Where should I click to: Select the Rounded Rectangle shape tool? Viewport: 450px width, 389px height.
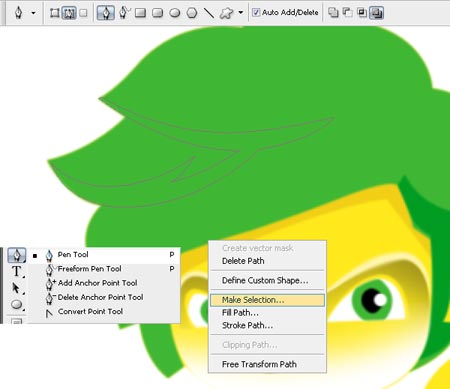[157, 13]
